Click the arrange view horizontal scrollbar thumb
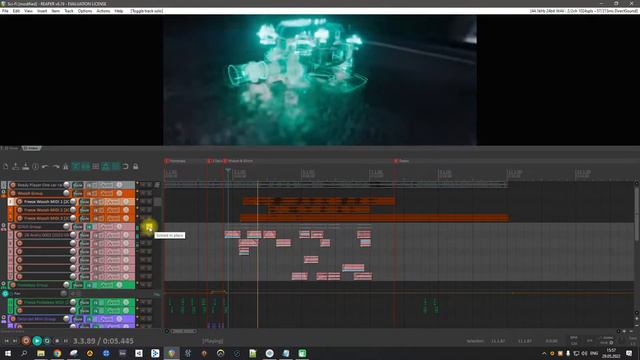Screen dimensions: 640x360 pyautogui.click(x=184, y=331)
